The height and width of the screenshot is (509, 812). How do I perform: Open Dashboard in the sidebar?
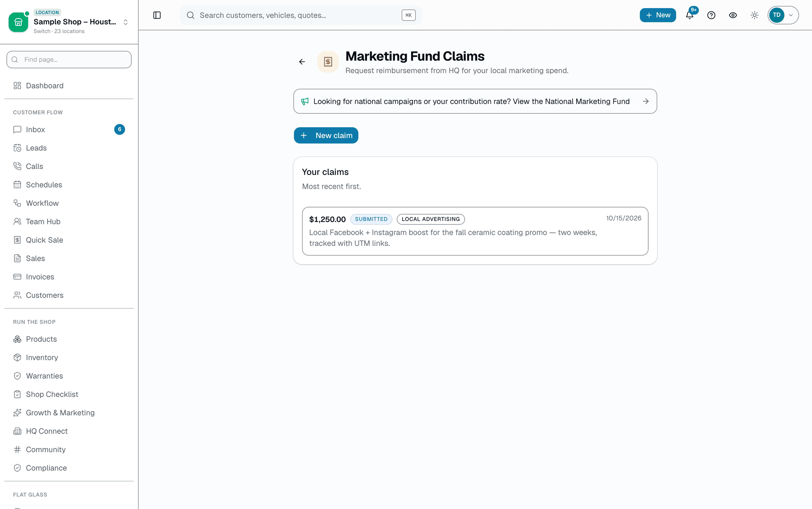pyautogui.click(x=69, y=86)
